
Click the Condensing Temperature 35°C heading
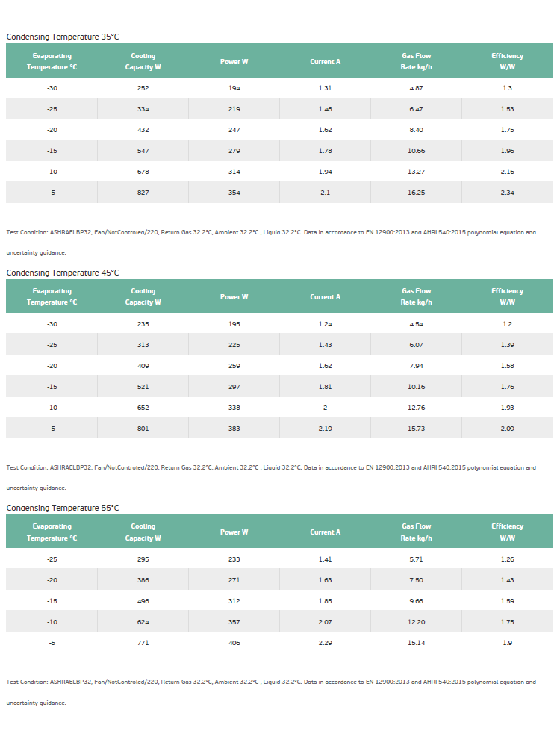pyautogui.click(x=63, y=37)
